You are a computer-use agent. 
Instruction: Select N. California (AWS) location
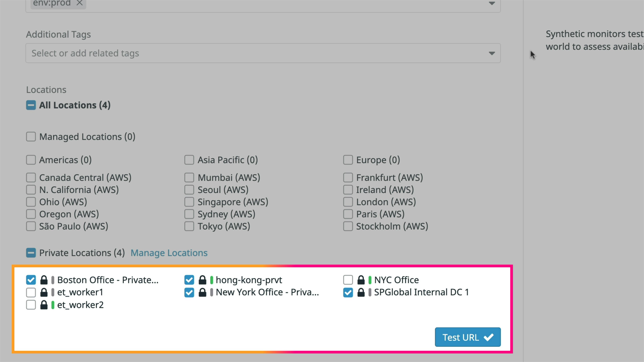(31, 190)
